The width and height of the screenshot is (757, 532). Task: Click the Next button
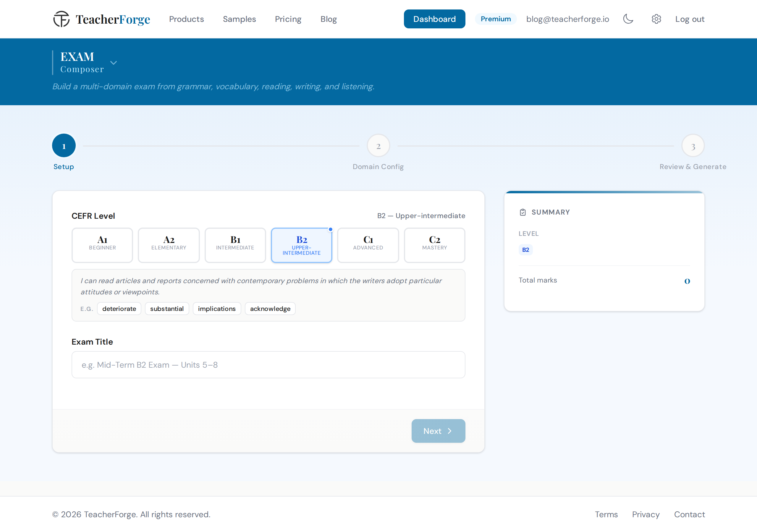(x=438, y=431)
